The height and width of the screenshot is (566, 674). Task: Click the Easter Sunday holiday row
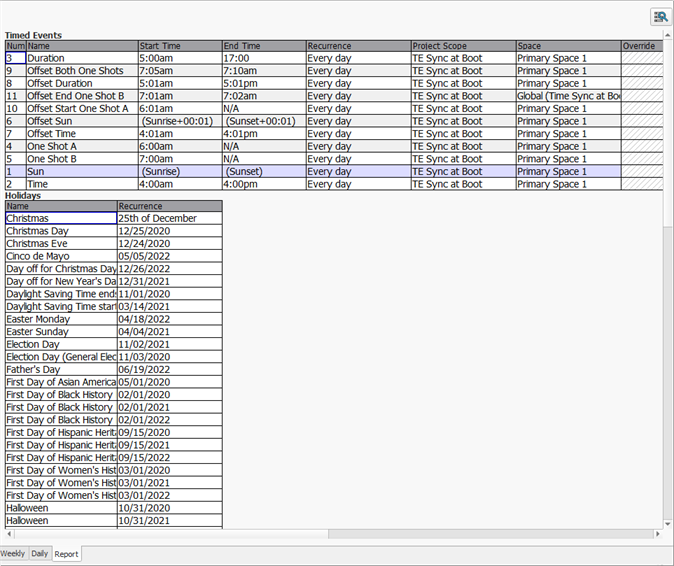(x=60, y=332)
